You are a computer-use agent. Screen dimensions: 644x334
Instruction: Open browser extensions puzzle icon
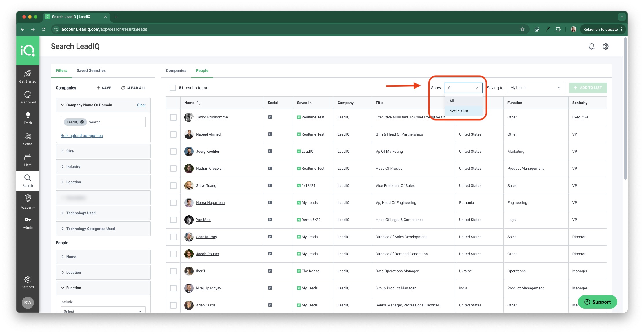tap(558, 29)
